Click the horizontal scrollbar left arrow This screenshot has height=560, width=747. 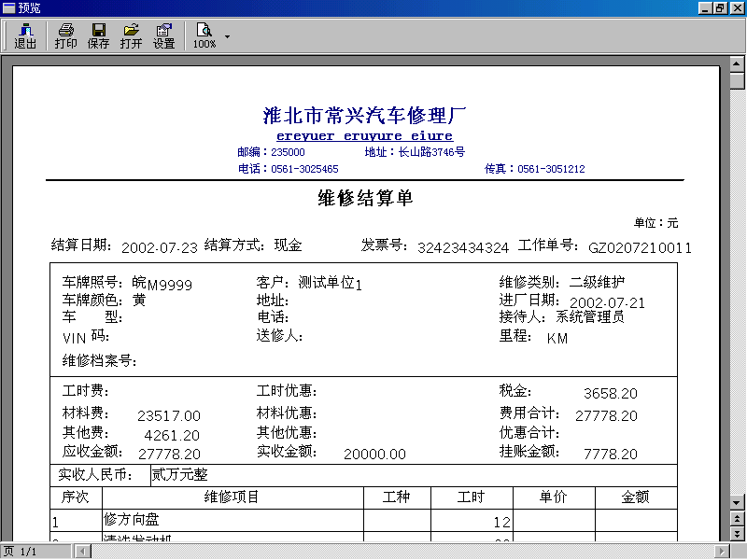[x=83, y=552]
